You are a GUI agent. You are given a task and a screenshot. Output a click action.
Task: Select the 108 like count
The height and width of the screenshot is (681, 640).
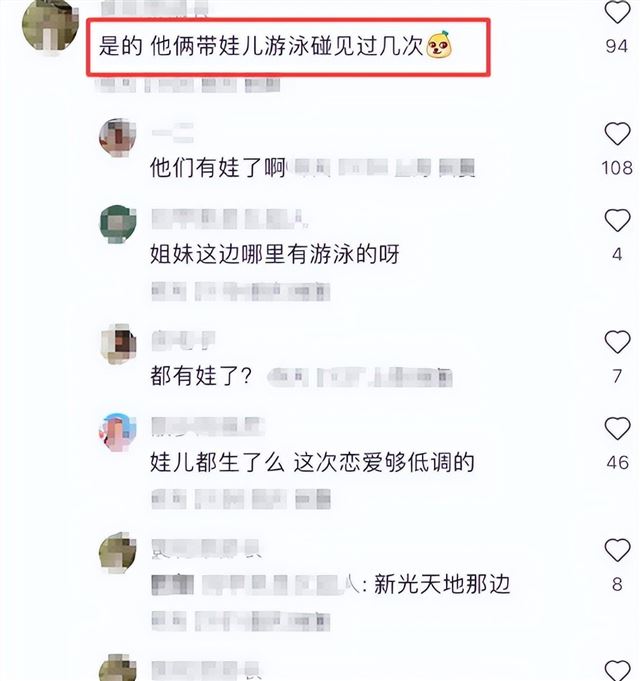pyautogui.click(x=617, y=168)
